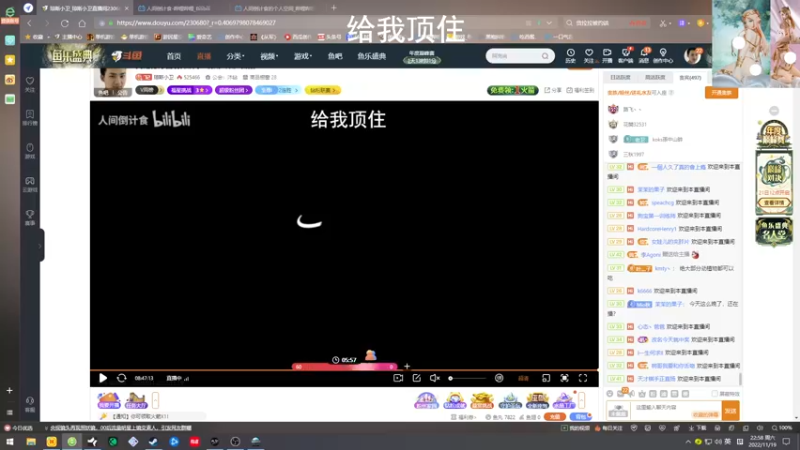Click the orange 充值 recharge button
Viewport: 800px width, 450px height.
[x=555, y=417]
